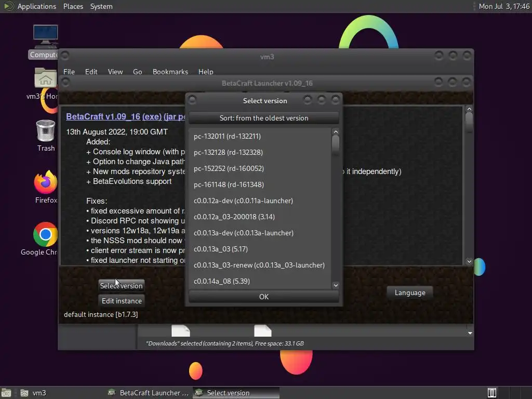Click version list scrollbar up arrow

tap(336, 131)
